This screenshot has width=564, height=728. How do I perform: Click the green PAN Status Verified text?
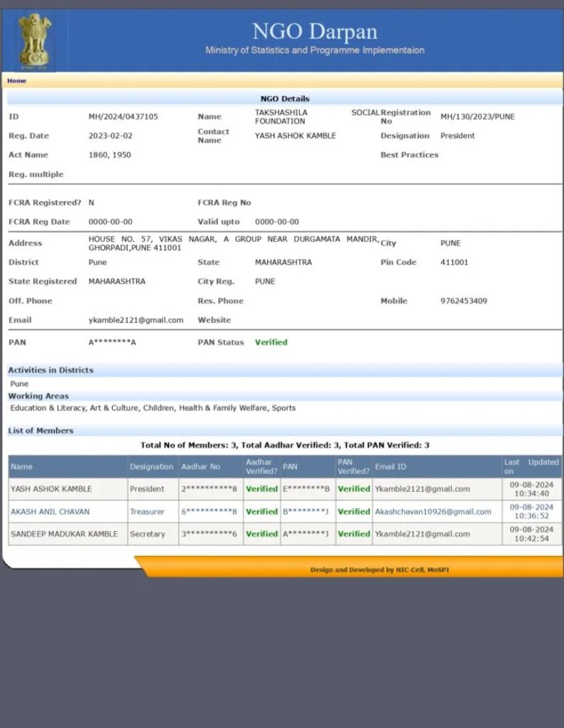tap(271, 342)
